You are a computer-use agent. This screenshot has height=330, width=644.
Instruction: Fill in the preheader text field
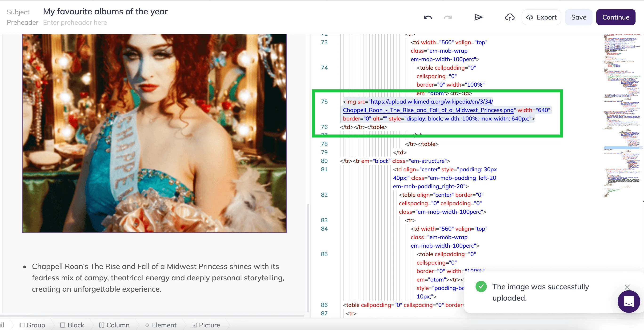pos(75,23)
